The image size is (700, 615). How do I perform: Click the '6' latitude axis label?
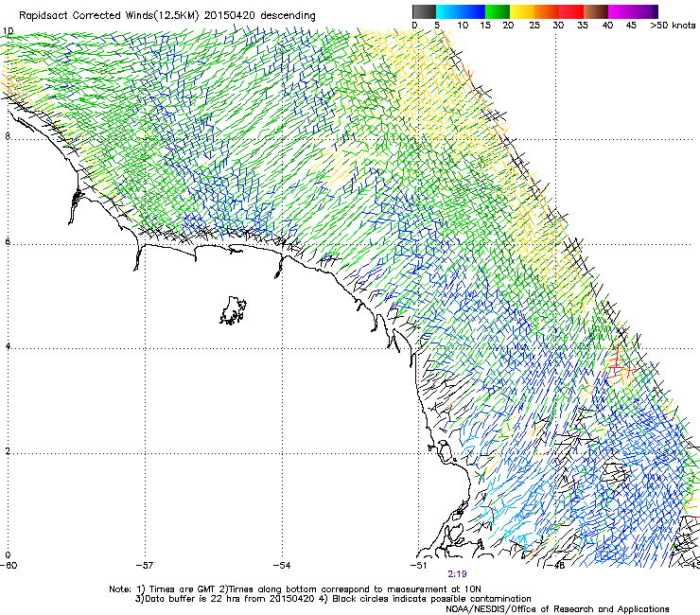point(8,241)
